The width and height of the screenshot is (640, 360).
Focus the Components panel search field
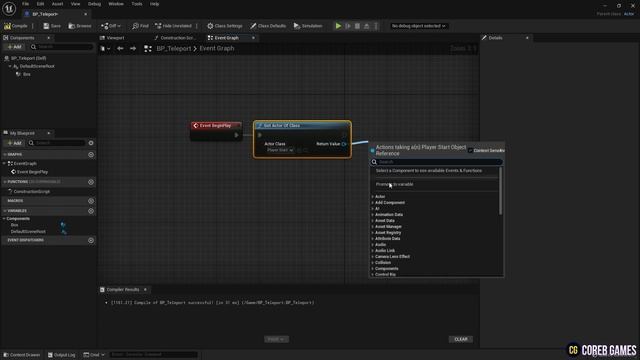click(61, 47)
